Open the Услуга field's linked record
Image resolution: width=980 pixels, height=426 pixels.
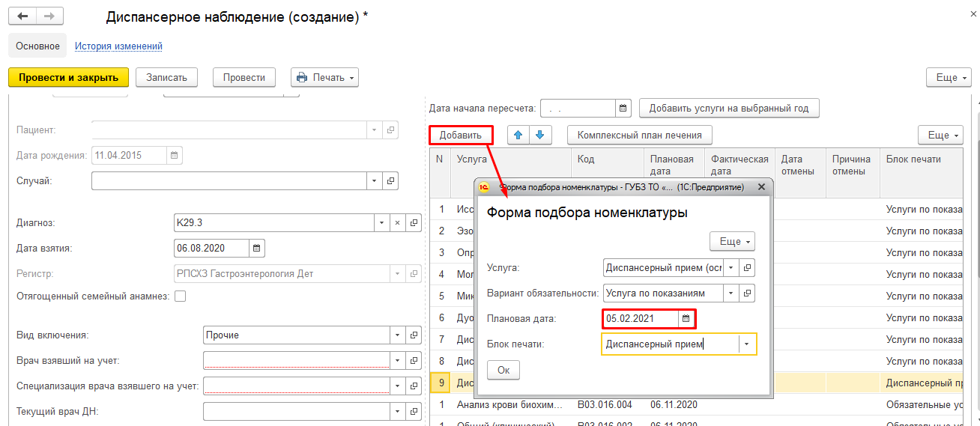(747, 268)
